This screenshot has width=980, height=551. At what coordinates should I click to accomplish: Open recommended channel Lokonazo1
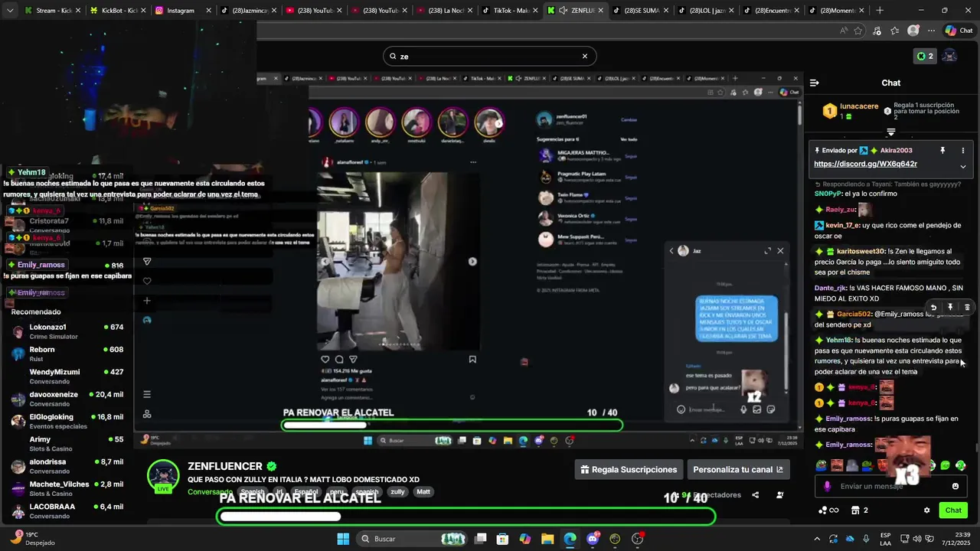click(x=67, y=331)
